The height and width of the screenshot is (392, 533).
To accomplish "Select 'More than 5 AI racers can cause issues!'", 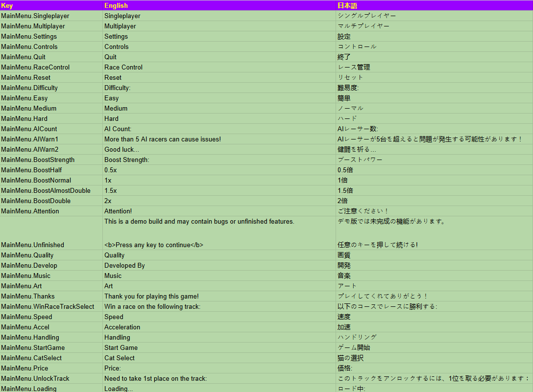I will tap(219, 139).
